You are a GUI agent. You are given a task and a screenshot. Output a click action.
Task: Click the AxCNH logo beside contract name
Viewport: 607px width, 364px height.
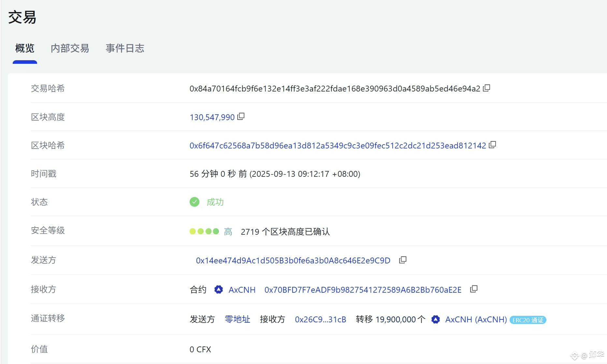(x=219, y=289)
